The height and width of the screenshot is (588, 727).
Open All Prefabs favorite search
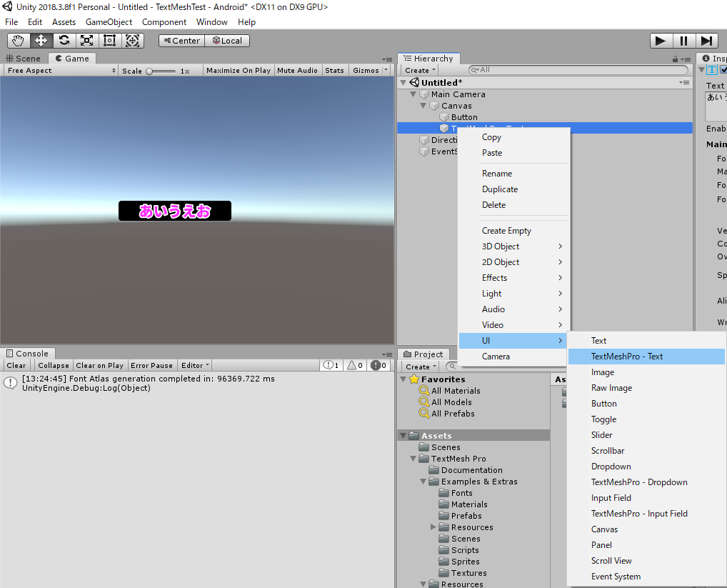[453, 414]
